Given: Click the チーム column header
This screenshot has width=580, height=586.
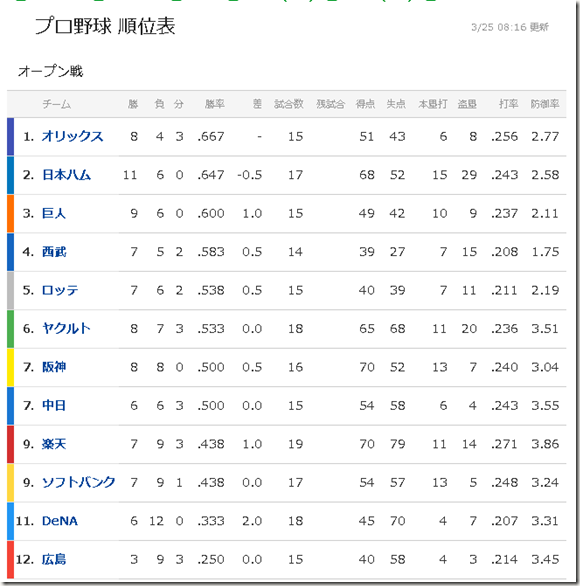Looking at the screenshot, I should tap(56, 104).
